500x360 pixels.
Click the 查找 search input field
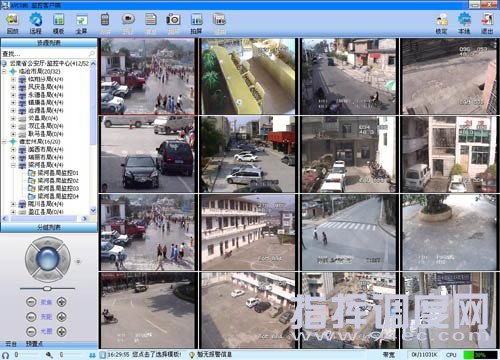[45, 53]
